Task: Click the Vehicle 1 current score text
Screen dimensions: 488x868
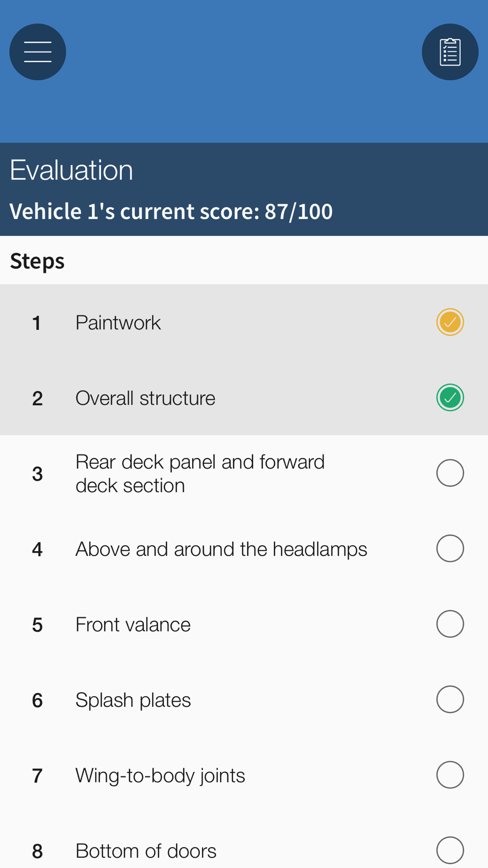Action: click(x=171, y=211)
